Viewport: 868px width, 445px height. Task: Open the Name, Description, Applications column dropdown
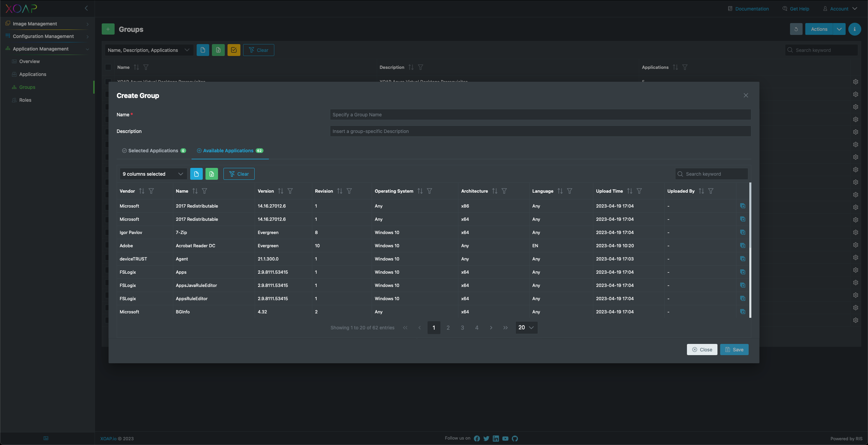(x=149, y=50)
